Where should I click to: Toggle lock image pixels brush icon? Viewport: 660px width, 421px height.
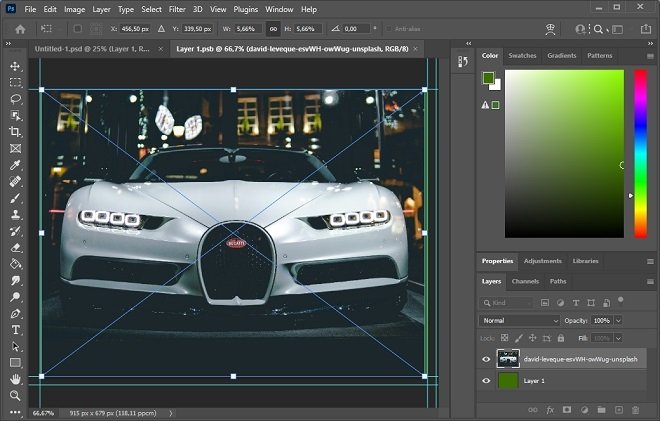(x=519, y=338)
